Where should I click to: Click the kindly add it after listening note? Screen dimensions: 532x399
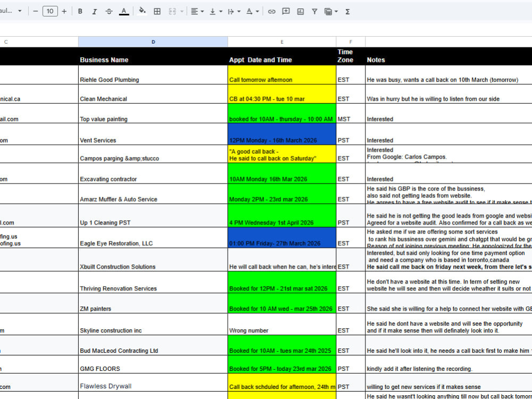pyautogui.click(x=448, y=364)
